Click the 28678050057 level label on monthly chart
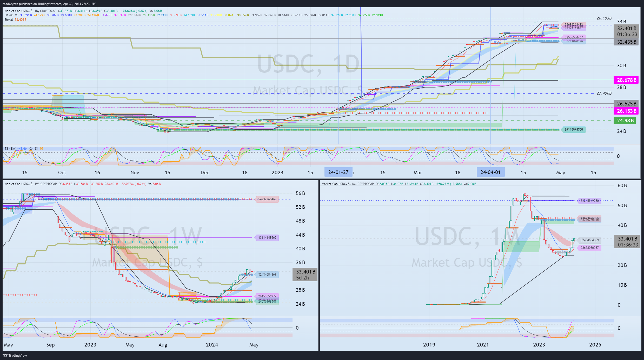 [x=589, y=248]
